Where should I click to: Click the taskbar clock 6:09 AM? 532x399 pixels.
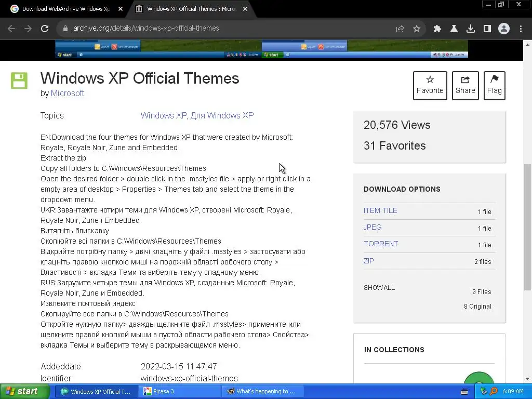513,392
